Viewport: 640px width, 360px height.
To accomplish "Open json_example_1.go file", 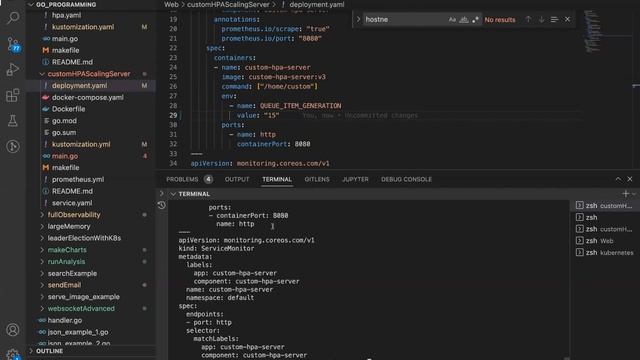I will pyautogui.click(x=78, y=332).
